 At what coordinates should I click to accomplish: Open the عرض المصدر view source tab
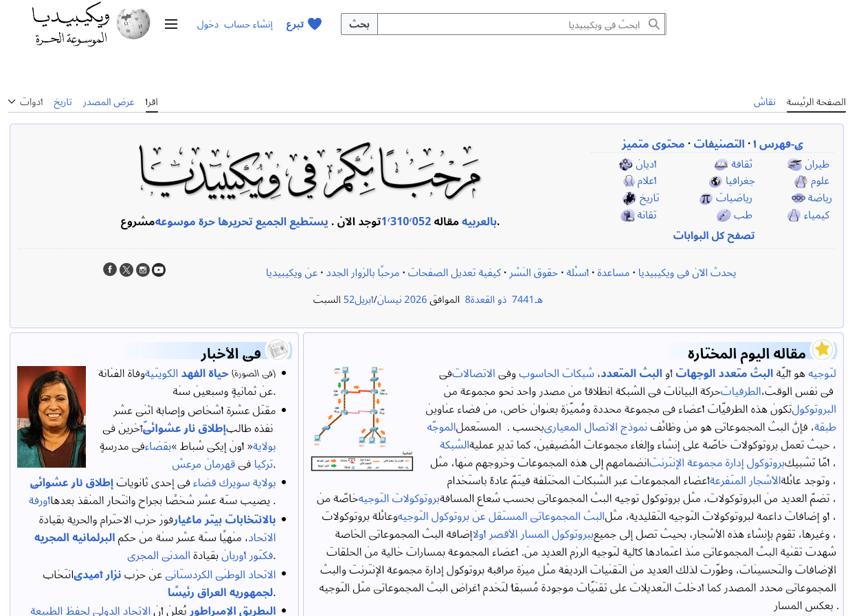click(109, 102)
